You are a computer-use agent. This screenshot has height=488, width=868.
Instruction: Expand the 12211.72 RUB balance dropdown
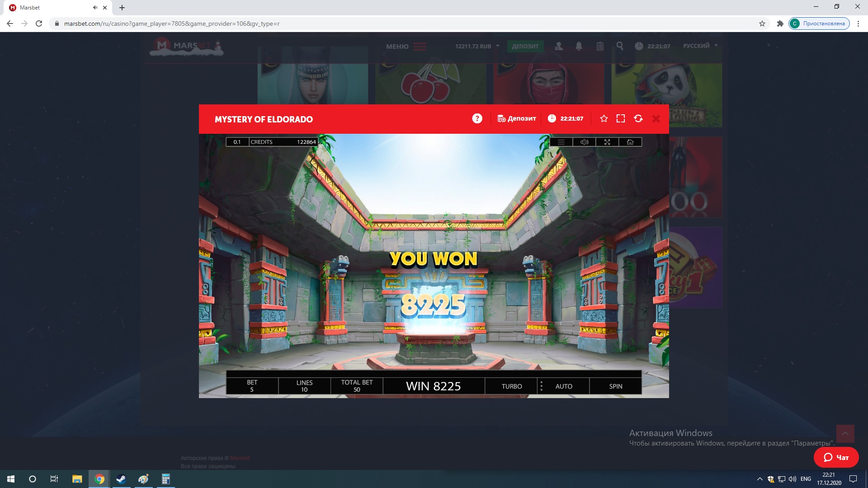click(477, 46)
